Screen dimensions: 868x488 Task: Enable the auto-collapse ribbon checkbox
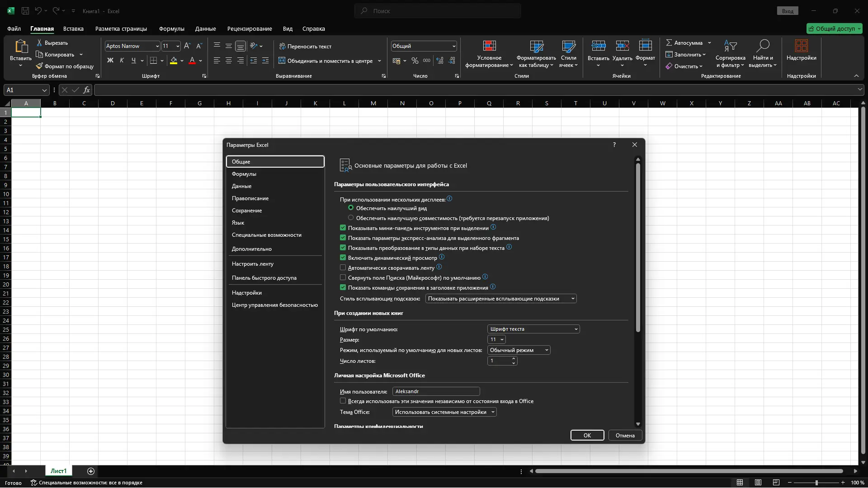(x=343, y=267)
